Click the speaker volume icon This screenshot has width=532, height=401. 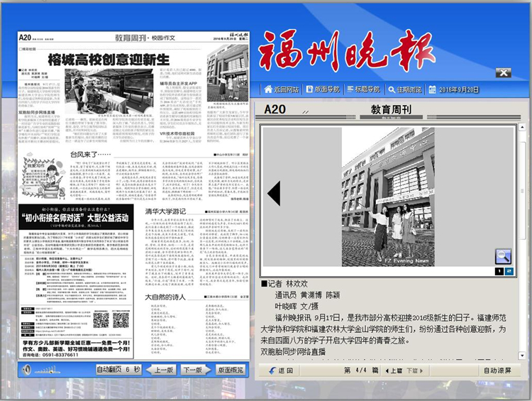point(27,370)
